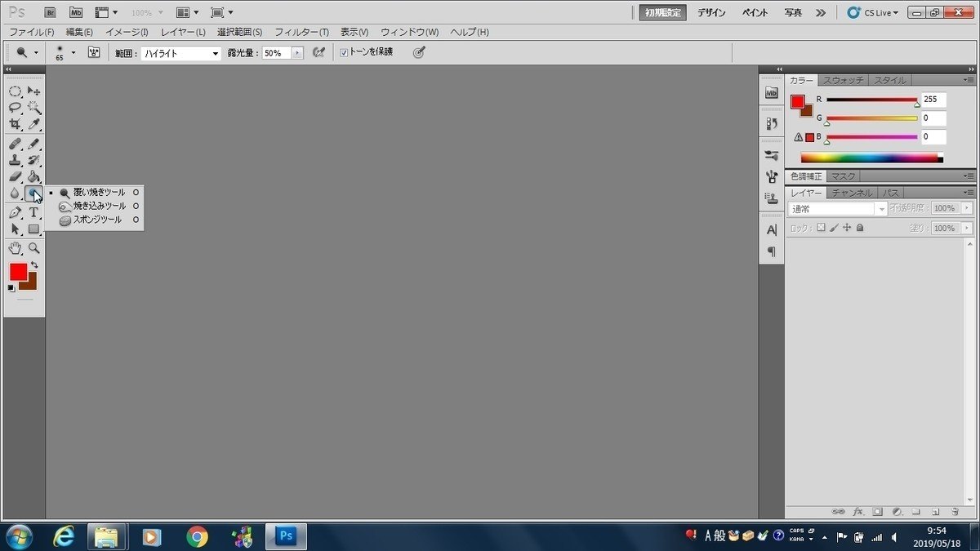Toggle lock all padlock icon
Image resolution: width=980 pixels, height=551 pixels.
pyautogui.click(x=860, y=229)
